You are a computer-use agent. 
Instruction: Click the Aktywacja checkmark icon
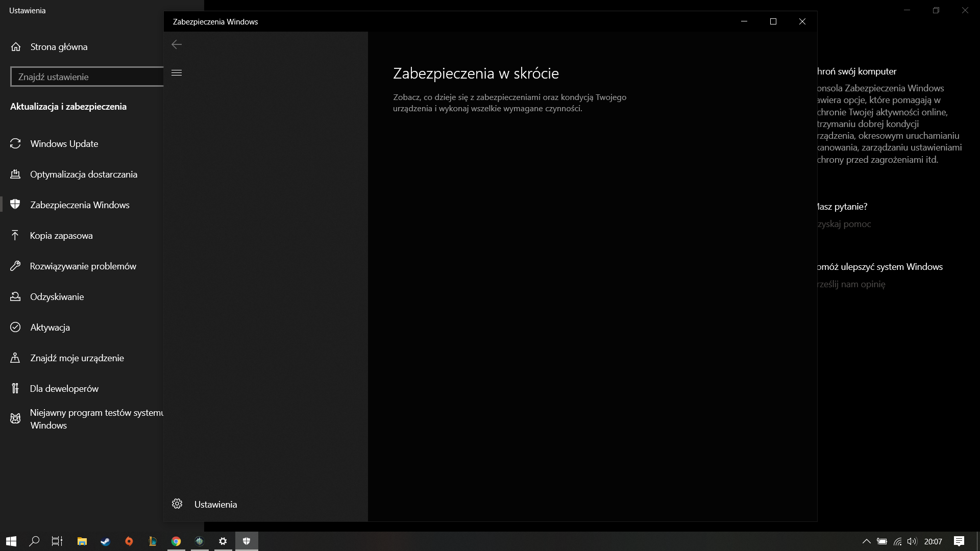tap(15, 327)
